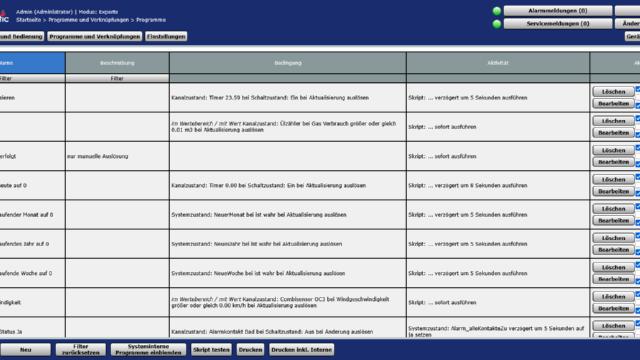The width and height of the screenshot is (640, 360).
Task: Open the Alarmmeldungen (0) button
Action: (x=558, y=11)
